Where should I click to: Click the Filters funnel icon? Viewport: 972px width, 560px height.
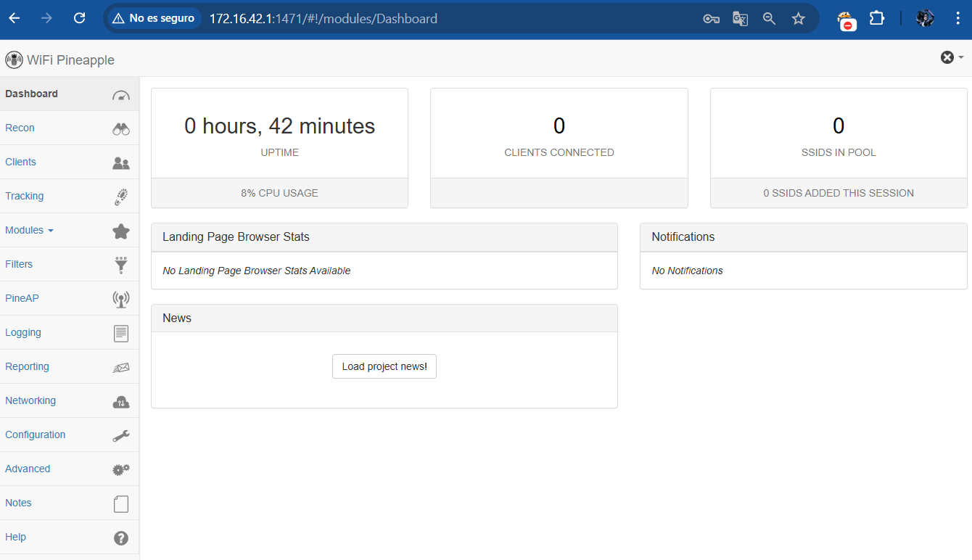click(121, 265)
